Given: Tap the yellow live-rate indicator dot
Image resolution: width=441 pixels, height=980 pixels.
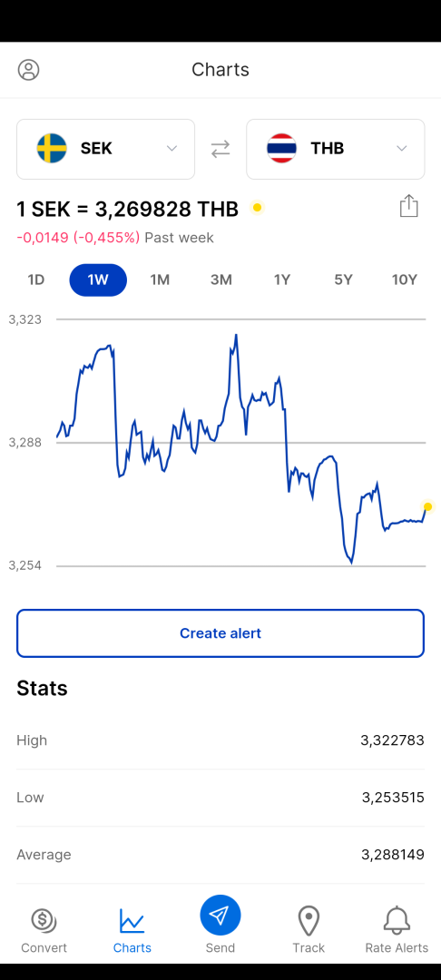Looking at the screenshot, I should coord(257,208).
